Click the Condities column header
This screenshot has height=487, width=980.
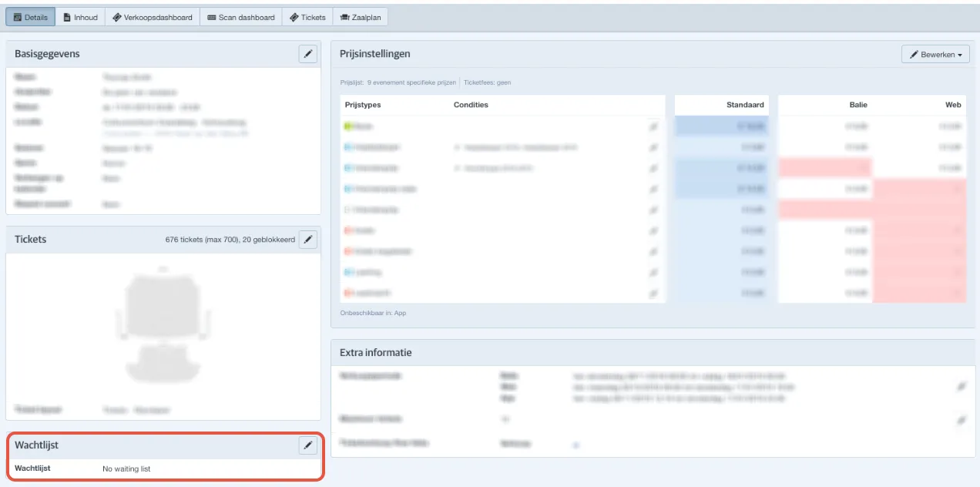pos(471,105)
